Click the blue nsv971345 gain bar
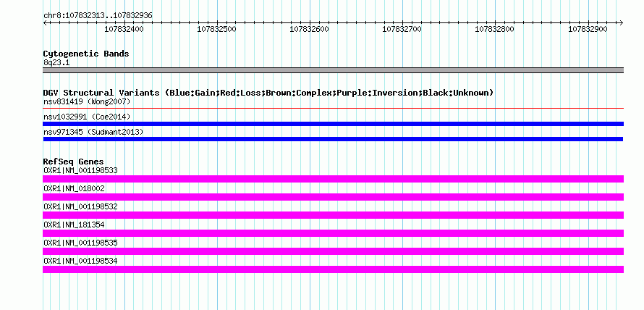Image resolution: width=644 pixels, height=310 pixels. click(x=333, y=139)
